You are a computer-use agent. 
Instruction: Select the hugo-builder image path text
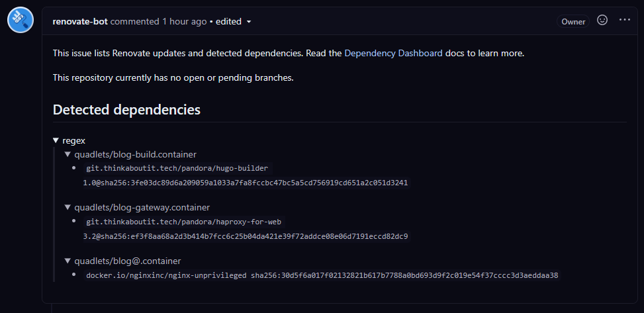[x=177, y=168]
